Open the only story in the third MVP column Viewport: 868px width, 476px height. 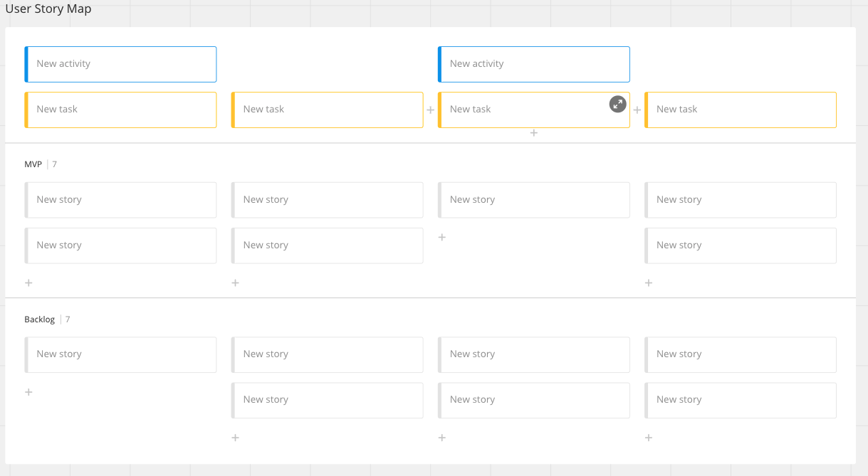(x=533, y=200)
